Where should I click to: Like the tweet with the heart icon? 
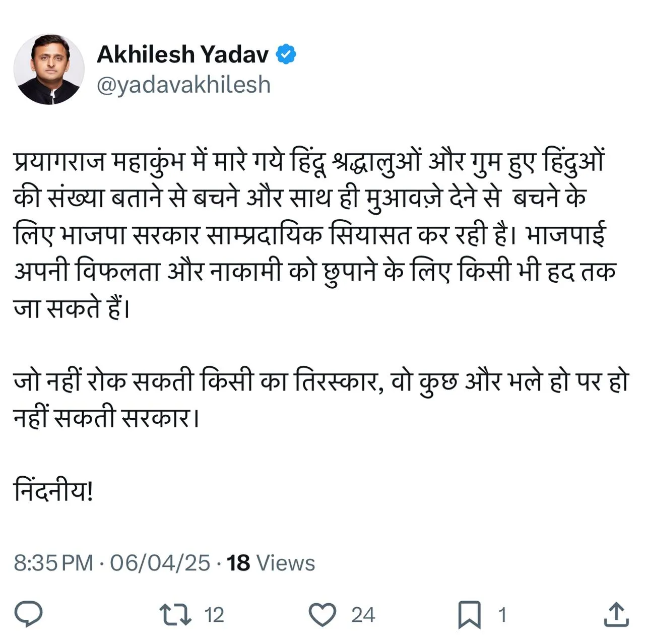point(322,615)
